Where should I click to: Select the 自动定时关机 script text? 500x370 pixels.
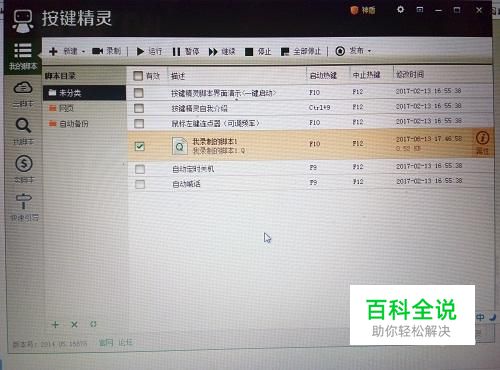193,169
